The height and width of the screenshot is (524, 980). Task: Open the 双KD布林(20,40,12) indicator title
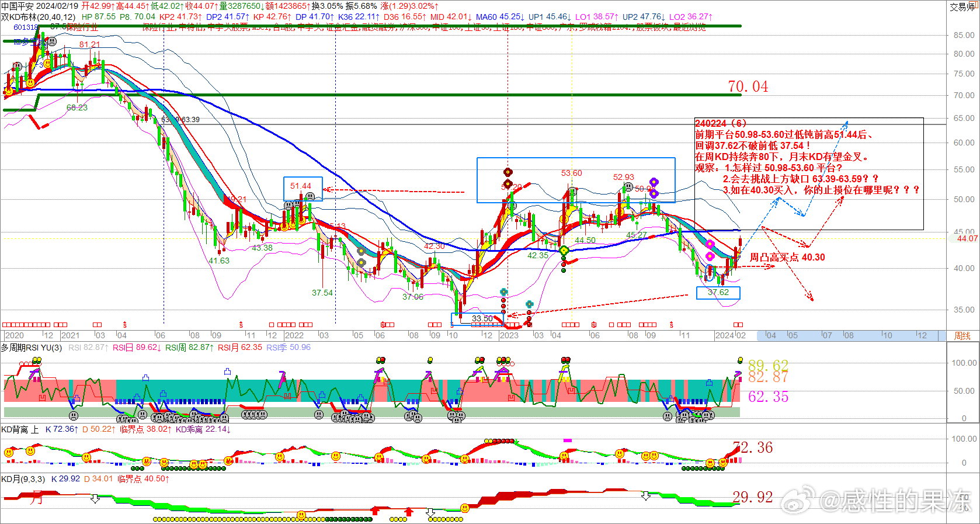coord(39,17)
